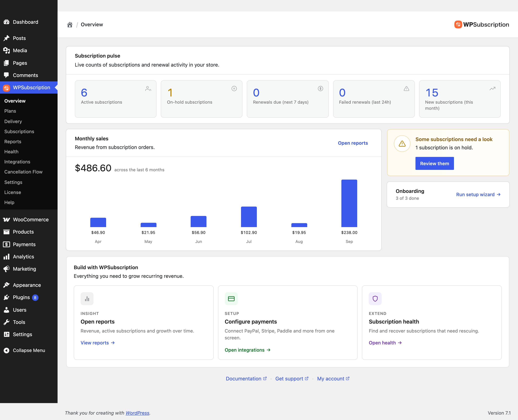Click the "3 of 3 done" onboarding text

407,198
